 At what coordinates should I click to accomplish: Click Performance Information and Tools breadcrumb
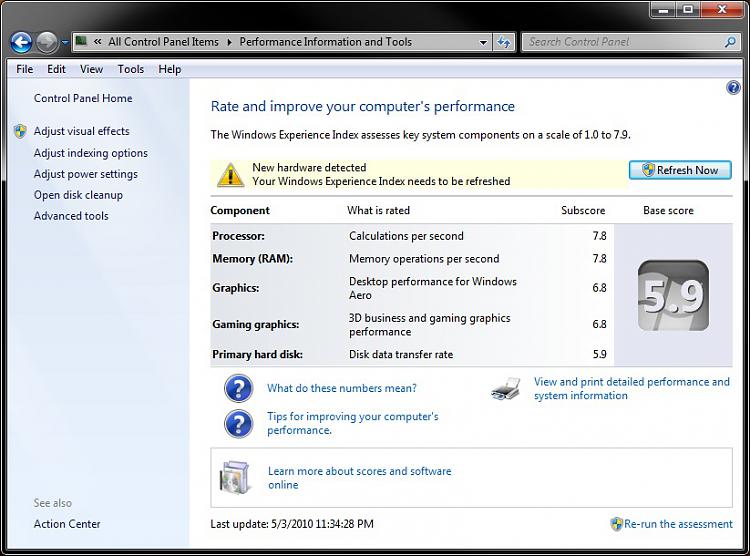tap(325, 42)
